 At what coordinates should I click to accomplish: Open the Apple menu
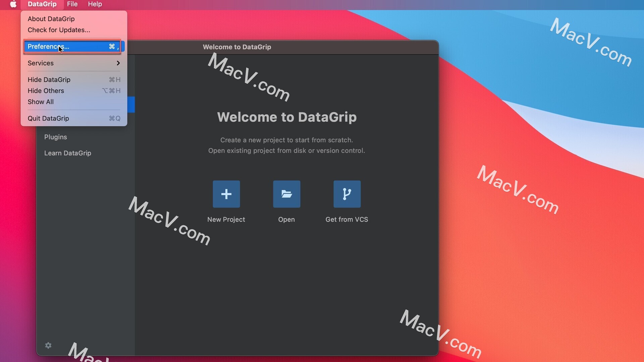(x=13, y=4)
